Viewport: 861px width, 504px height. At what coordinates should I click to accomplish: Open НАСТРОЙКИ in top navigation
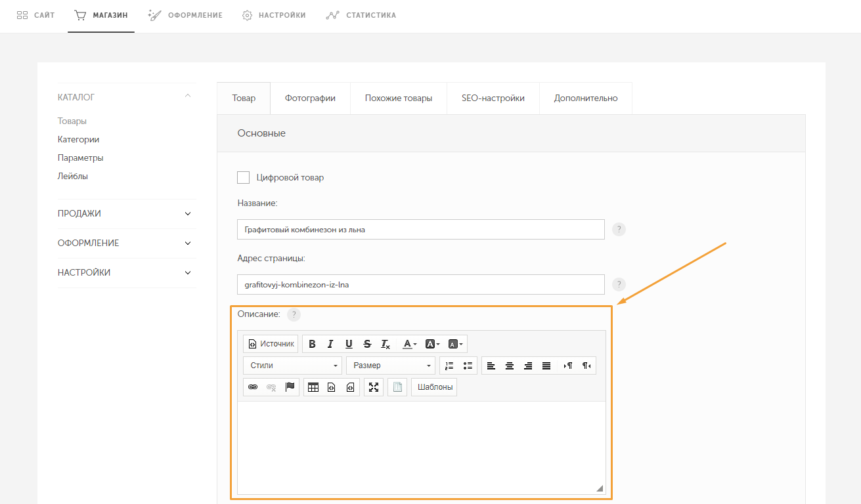click(x=274, y=15)
